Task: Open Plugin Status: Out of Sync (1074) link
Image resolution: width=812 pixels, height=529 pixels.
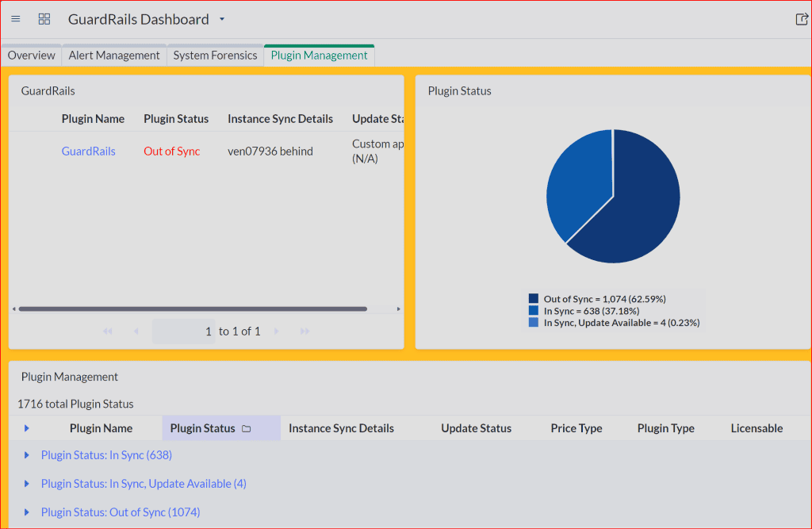Action: [121, 512]
